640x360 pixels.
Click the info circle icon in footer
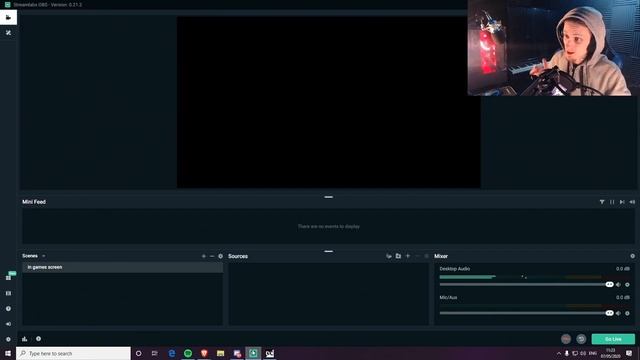click(x=38, y=339)
